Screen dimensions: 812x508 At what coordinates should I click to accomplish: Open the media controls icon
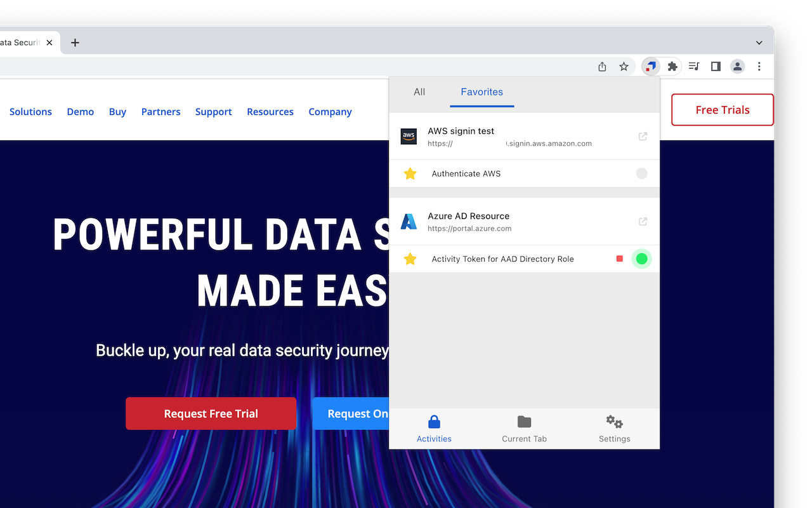[x=694, y=66]
